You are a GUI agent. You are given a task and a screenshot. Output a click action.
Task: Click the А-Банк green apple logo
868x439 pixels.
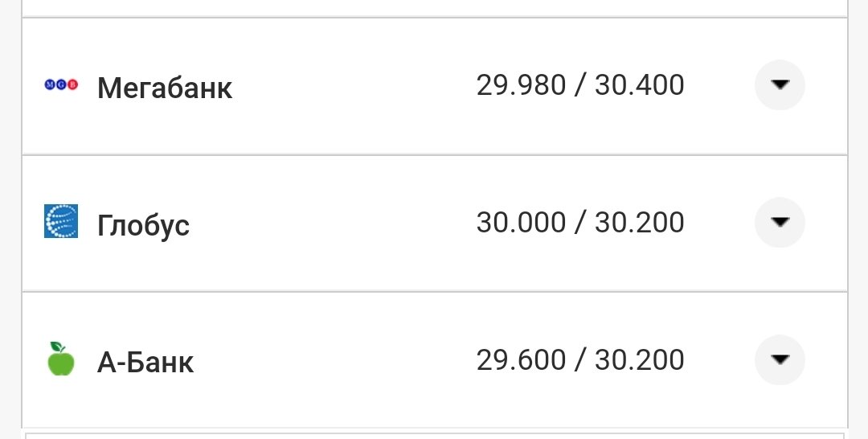61,359
